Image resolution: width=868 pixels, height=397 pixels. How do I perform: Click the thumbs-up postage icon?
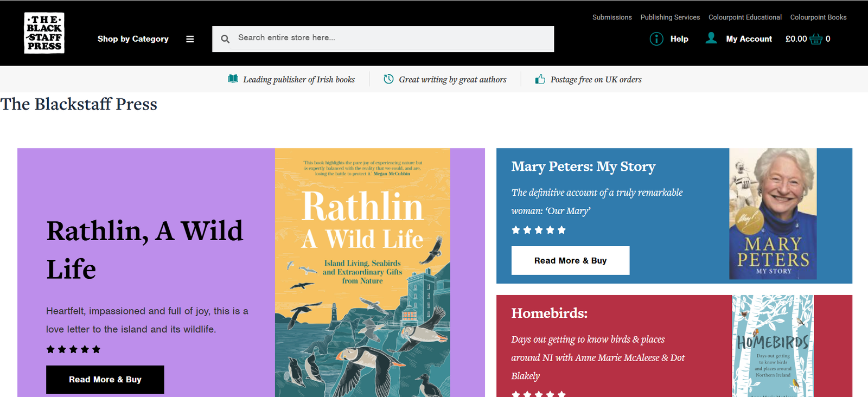(540, 79)
